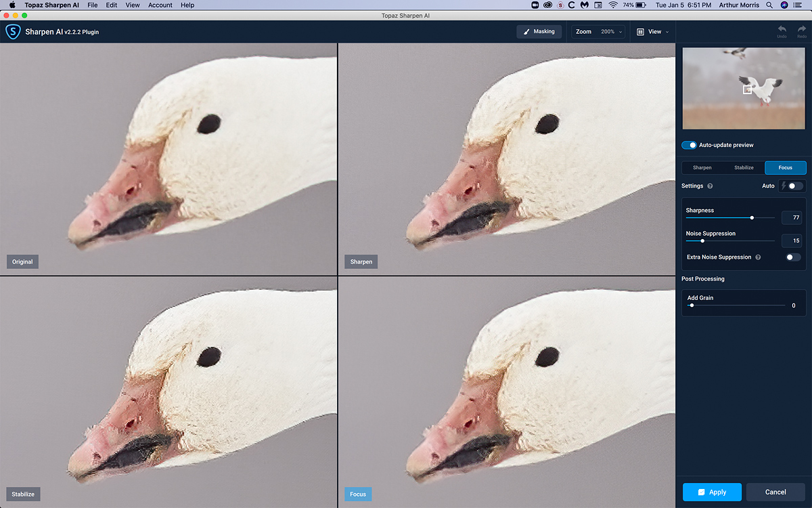Click the battery status icon

pyautogui.click(x=642, y=5)
